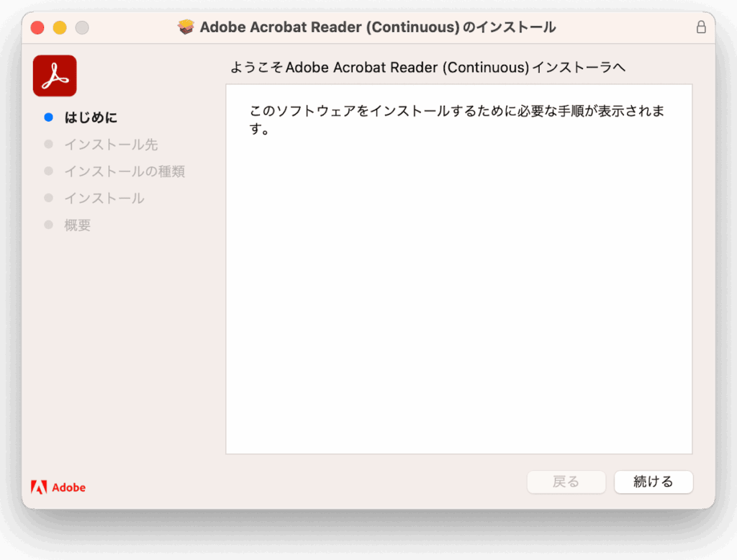Close the installer with the red button
The height and width of the screenshot is (560, 737).
[37, 28]
